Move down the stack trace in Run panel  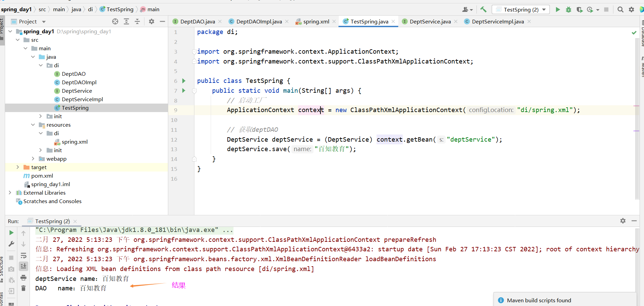point(23,244)
